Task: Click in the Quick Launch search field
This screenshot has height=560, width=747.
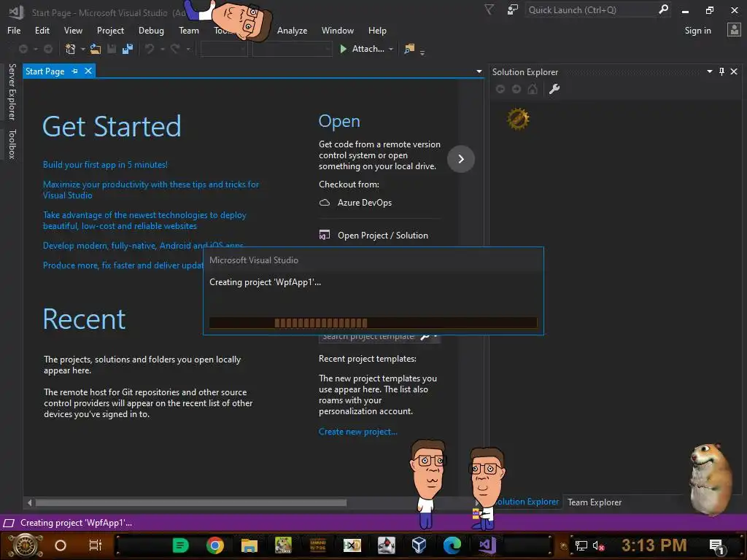Action: pyautogui.click(x=592, y=9)
